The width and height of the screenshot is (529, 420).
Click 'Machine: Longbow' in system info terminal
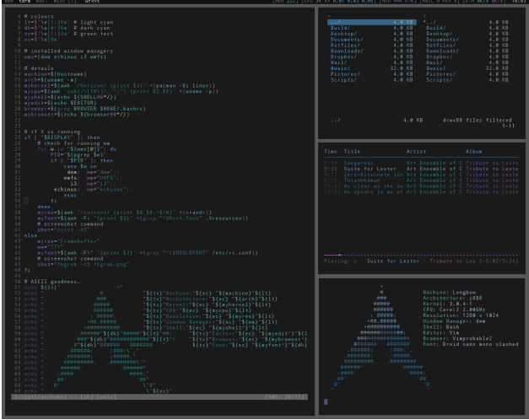click(450, 293)
